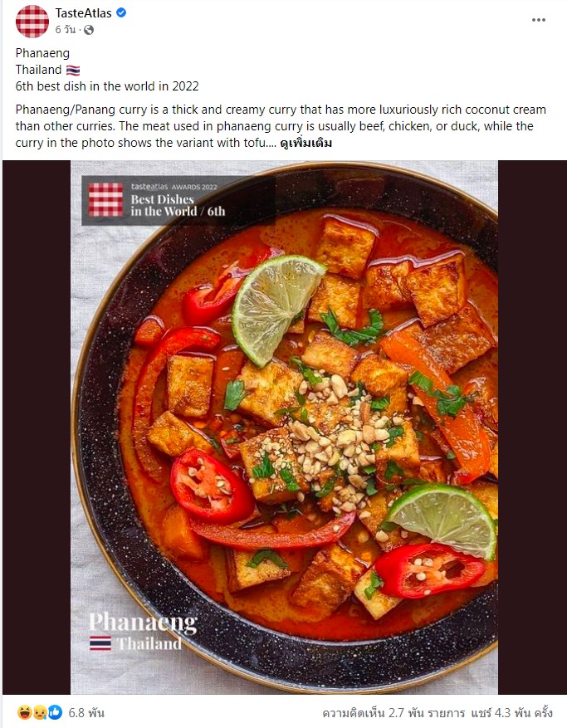
Task: Click the TasteAtlas checkered logo inside the photo
Action: [105, 200]
